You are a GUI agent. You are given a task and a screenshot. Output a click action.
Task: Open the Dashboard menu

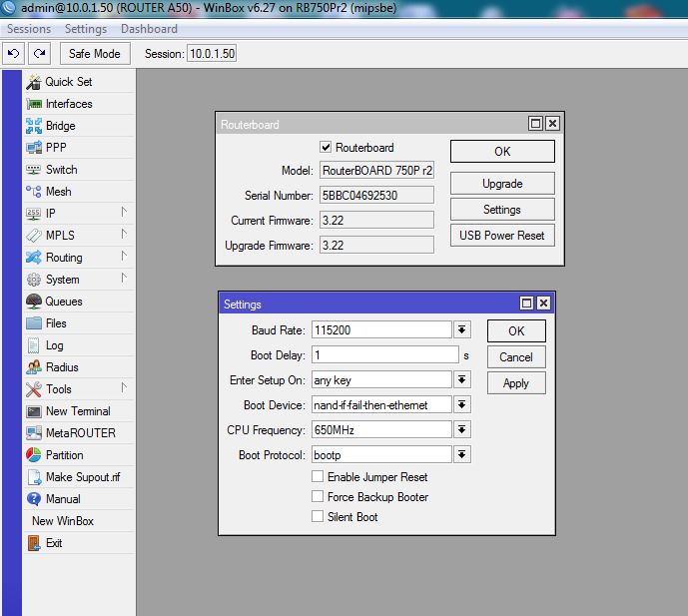[x=149, y=29]
